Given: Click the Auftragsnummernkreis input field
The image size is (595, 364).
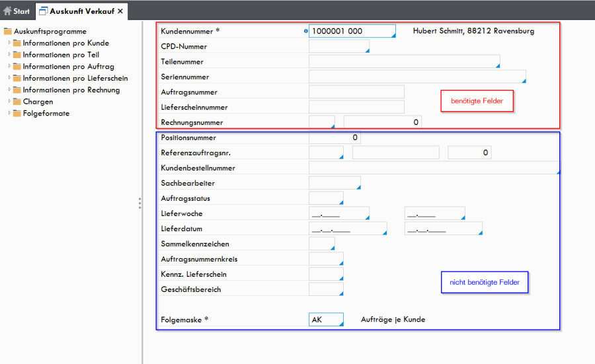Looking at the screenshot, I should click(x=326, y=258).
